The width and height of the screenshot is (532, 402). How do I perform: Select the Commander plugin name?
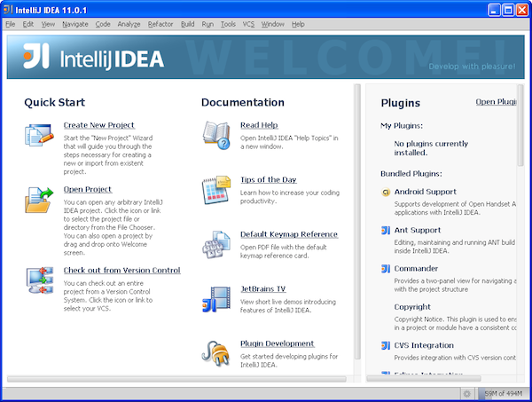click(x=416, y=269)
